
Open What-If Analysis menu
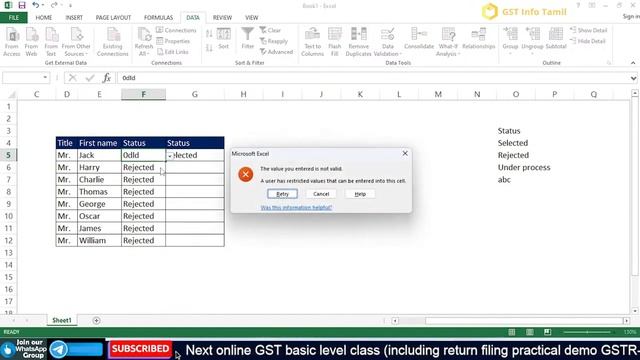point(448,42)
